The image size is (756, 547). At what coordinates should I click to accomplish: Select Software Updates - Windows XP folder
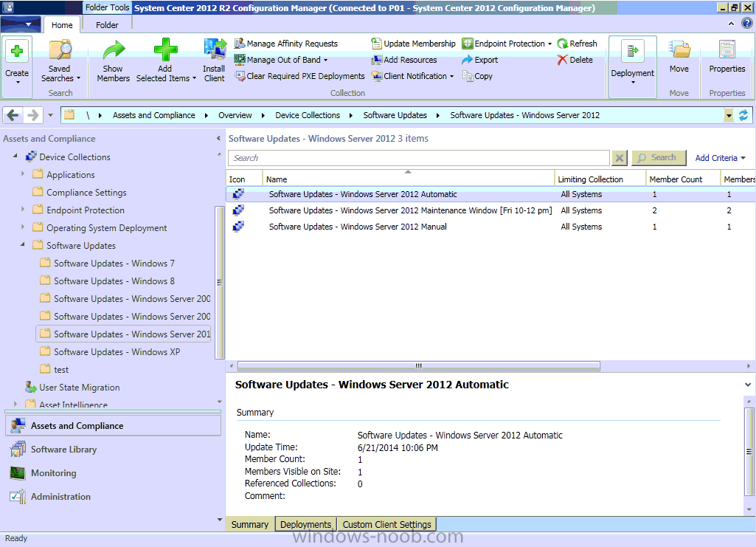tap(110, 352)
